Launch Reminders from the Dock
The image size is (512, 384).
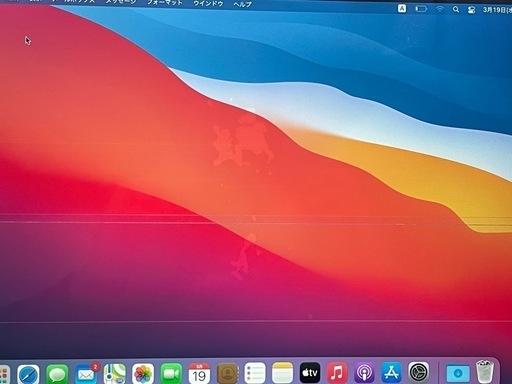[255, 373]
